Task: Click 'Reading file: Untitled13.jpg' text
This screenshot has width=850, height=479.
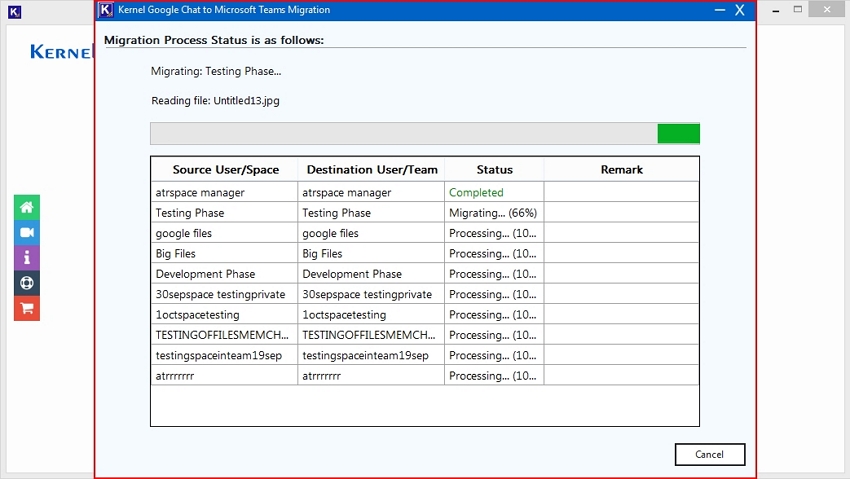Action: coord(215,101)
